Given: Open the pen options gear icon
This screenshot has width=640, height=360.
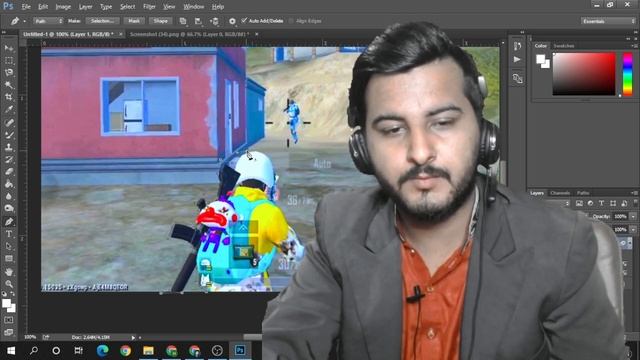Looking at the screenshot, I should coord(232,21).
